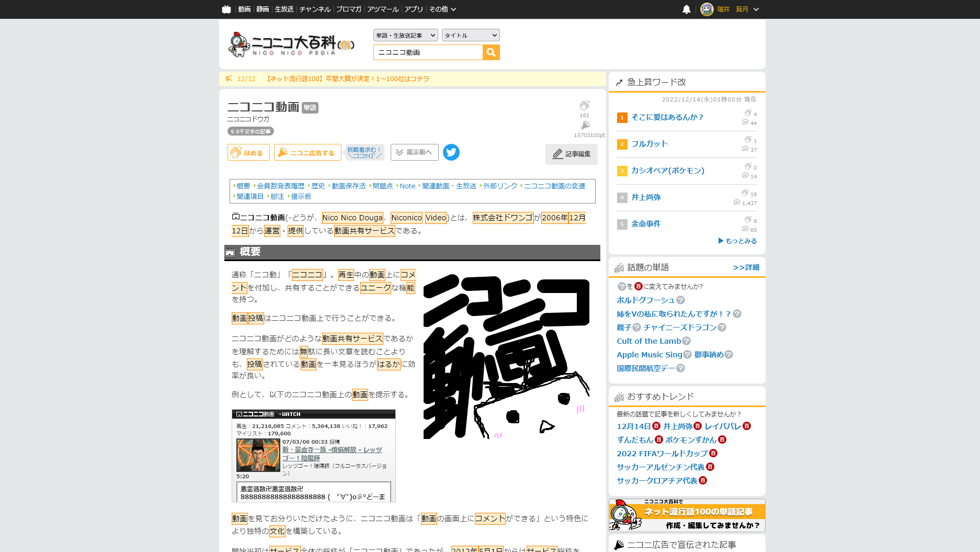Screen dimensions: 980x552
Task: Click the red pedia icon next to レイパパレ
Action: click(x=747, y=426)
